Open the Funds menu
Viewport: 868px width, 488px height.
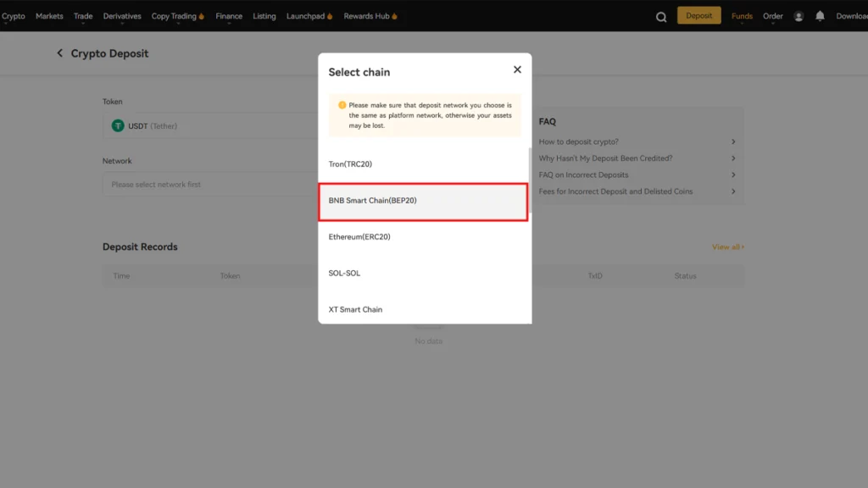(x=742, y=16)
